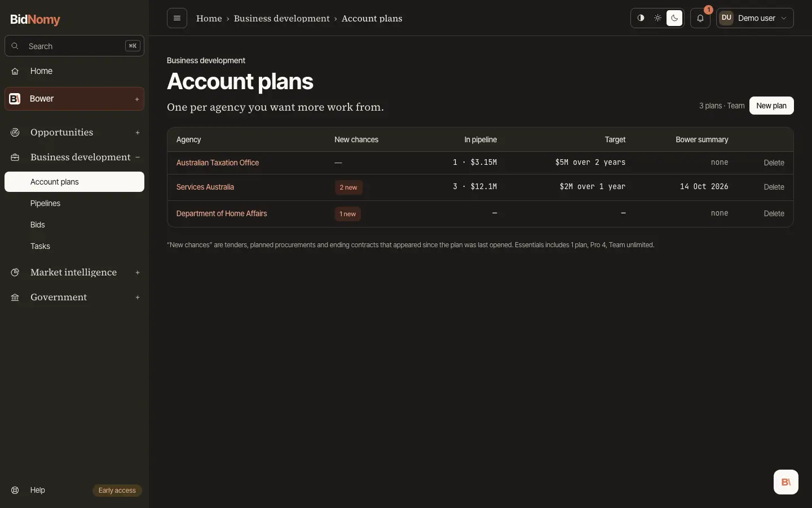Click the Home house icon in sidebar
This screenshot has height=508, width=812.
coord(15,71)
